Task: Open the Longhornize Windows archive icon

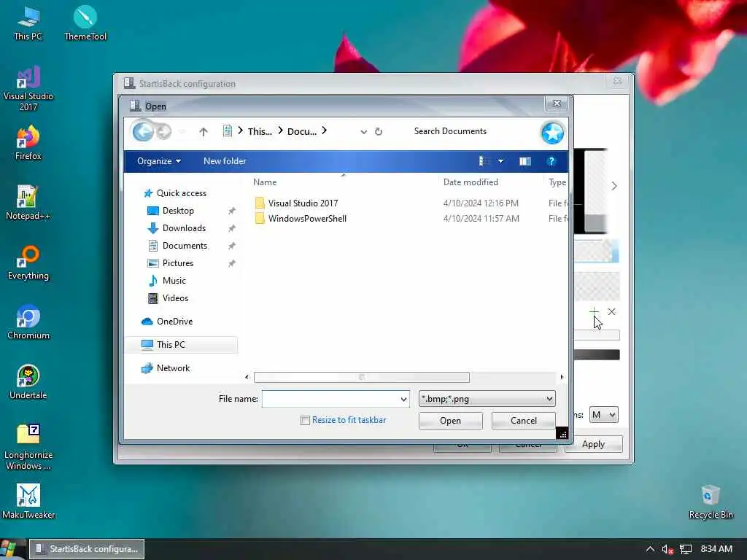Action: [28, 447]
